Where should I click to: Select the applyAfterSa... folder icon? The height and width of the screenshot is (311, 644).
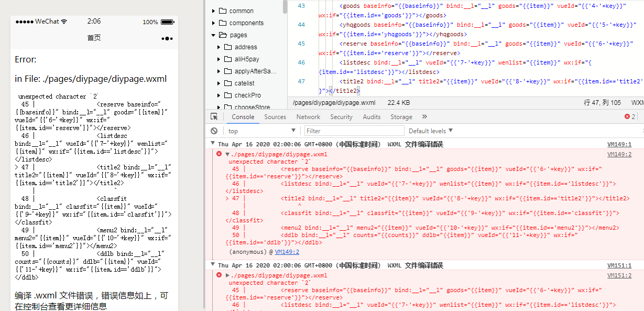(228, 71)
